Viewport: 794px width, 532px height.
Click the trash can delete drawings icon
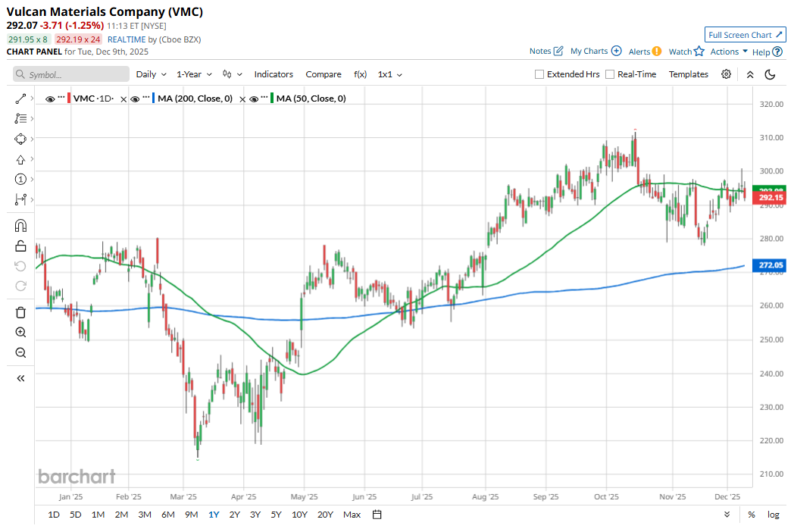coord(20,312)
